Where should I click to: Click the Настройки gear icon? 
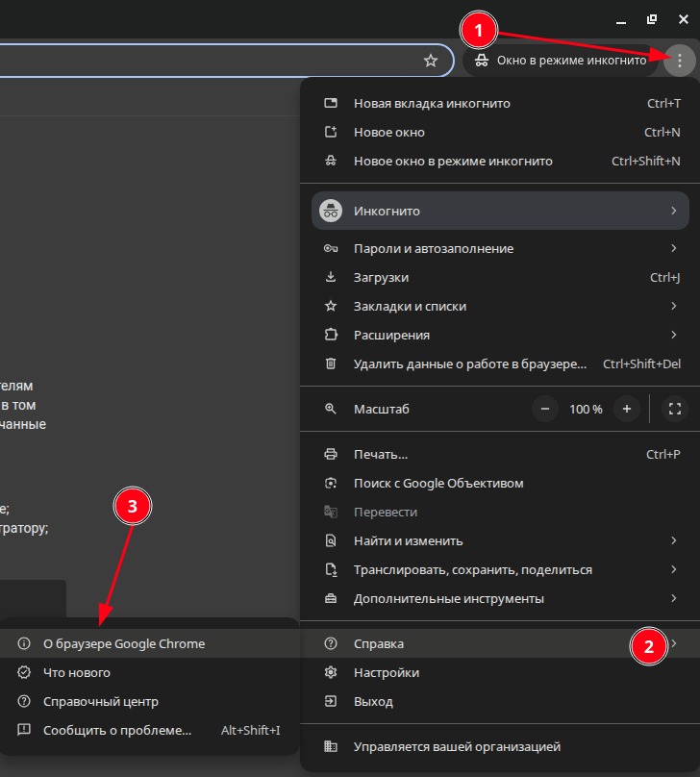(331, 673)
